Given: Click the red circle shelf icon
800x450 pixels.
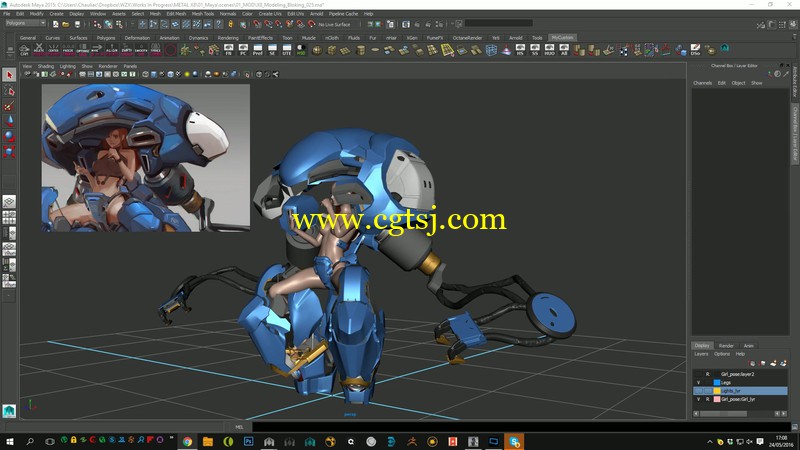Looking at the screenshot, I should (x=170, y=49).
